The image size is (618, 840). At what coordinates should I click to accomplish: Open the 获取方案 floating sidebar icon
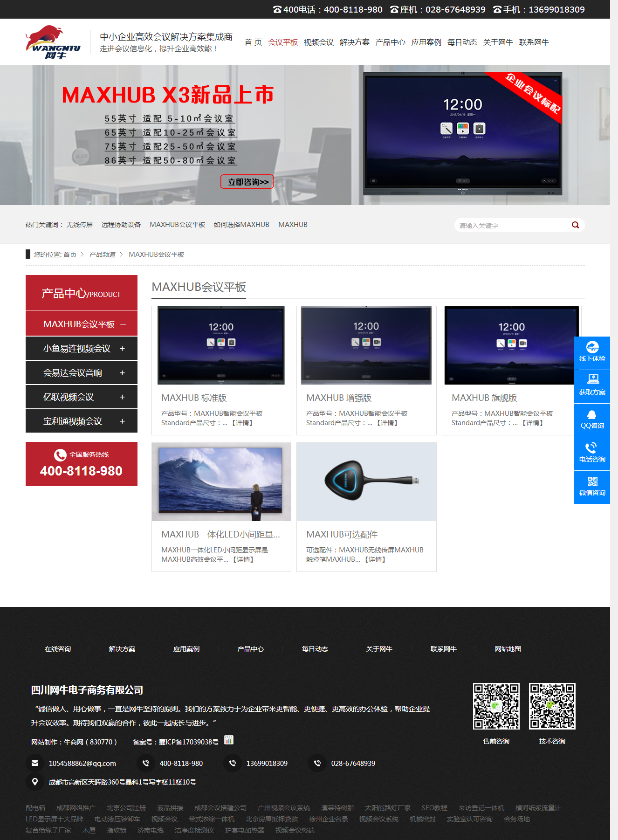[x=592, y=386]
